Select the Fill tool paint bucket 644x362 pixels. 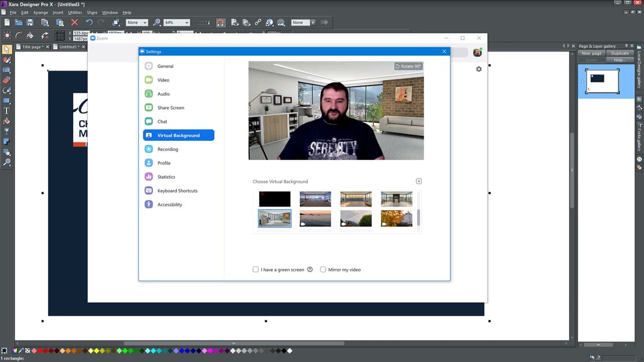coord(7,119)
